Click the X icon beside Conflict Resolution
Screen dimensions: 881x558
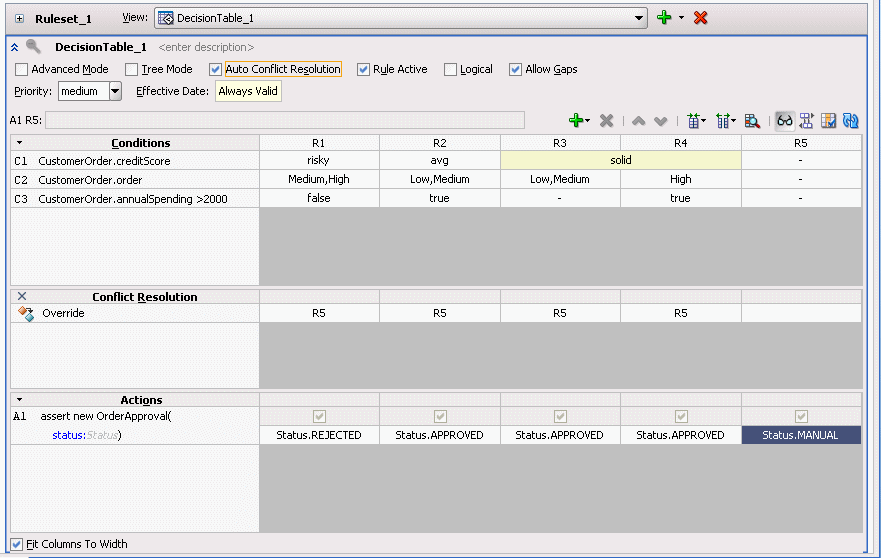click(x=22, y=296)
